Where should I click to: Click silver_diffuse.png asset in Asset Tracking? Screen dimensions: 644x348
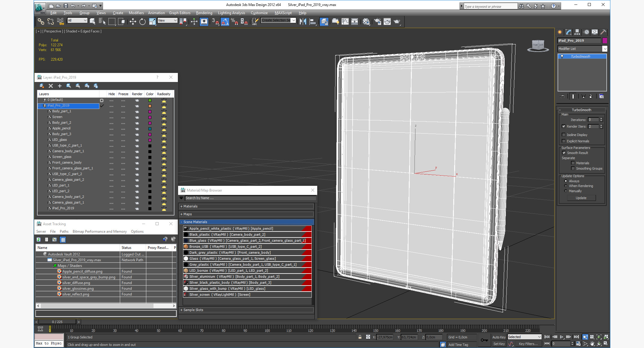[x=76, y=283]
